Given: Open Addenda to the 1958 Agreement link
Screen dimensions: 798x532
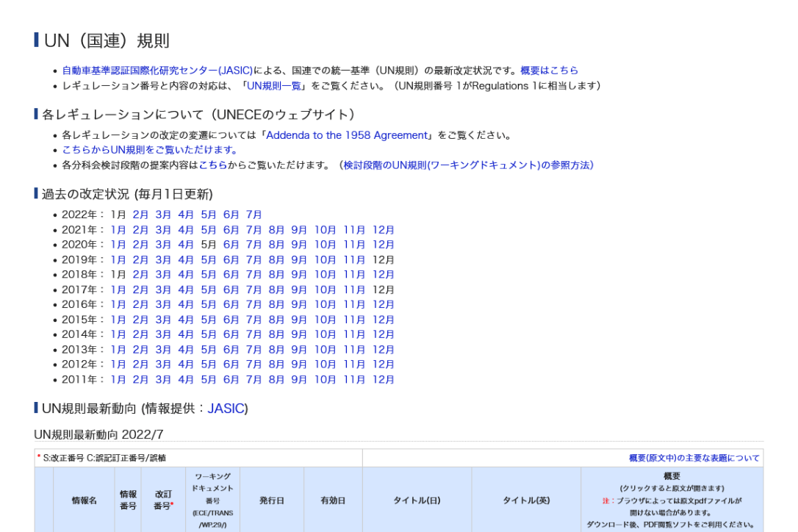Looking at the screenshot, I should click(347, 135).
